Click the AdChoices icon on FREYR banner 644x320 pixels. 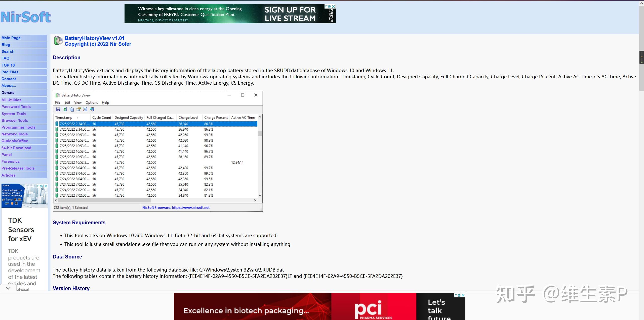pos(328,6)
